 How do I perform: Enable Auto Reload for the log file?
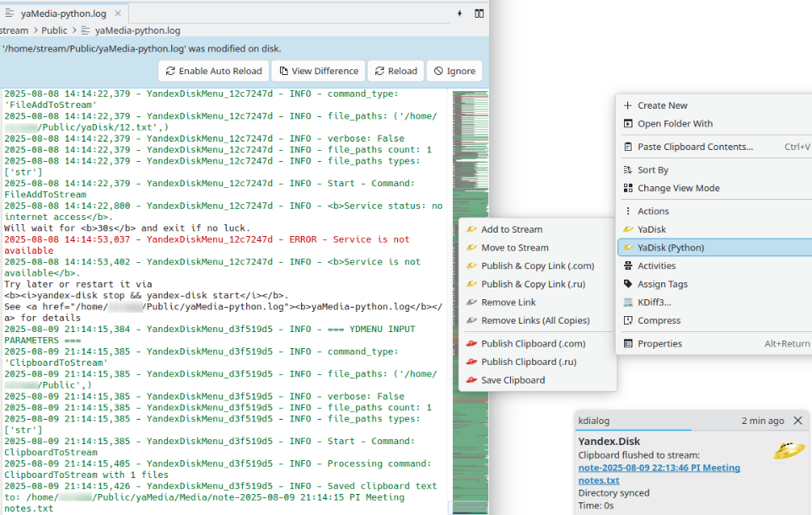point(214,71)
